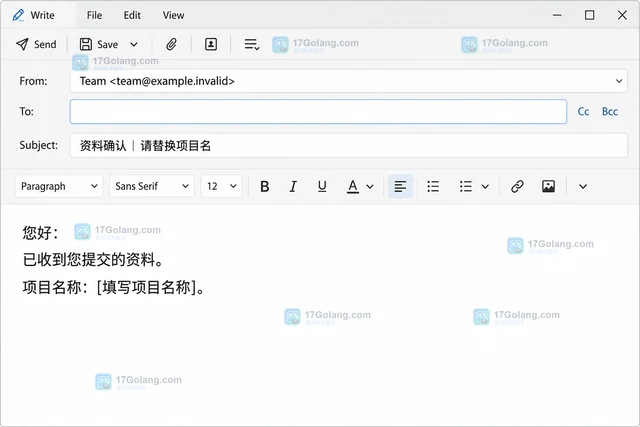The image size is (640, 427).
Task: Minimize the Write window
Action: tap(557, 15)
